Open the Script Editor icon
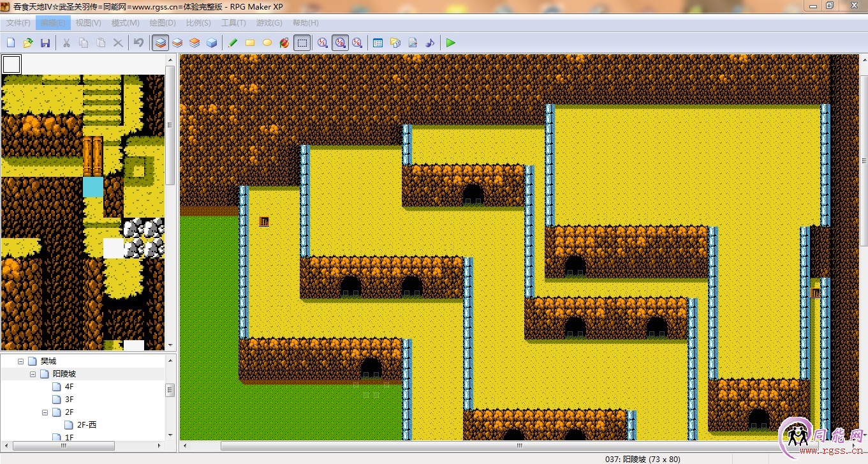868x464 pixels. (413, 43)
